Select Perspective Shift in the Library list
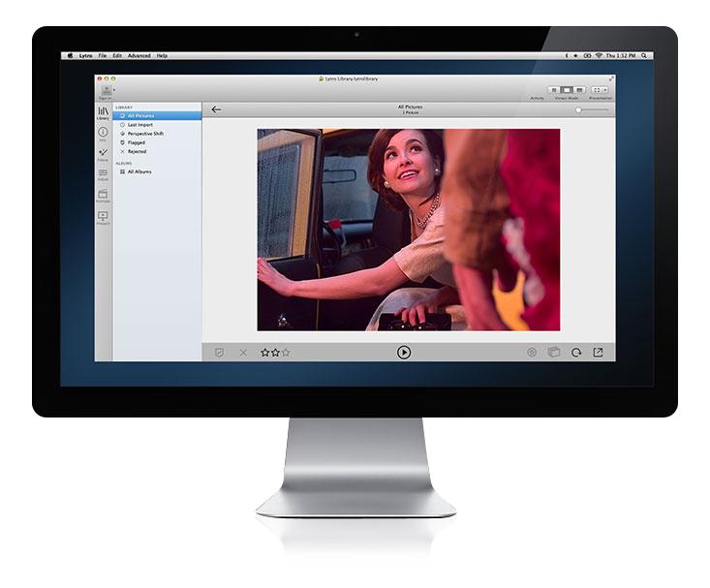The width and height of the screenshot is (710, 588). pyautogui.click(x=145, y=134)
